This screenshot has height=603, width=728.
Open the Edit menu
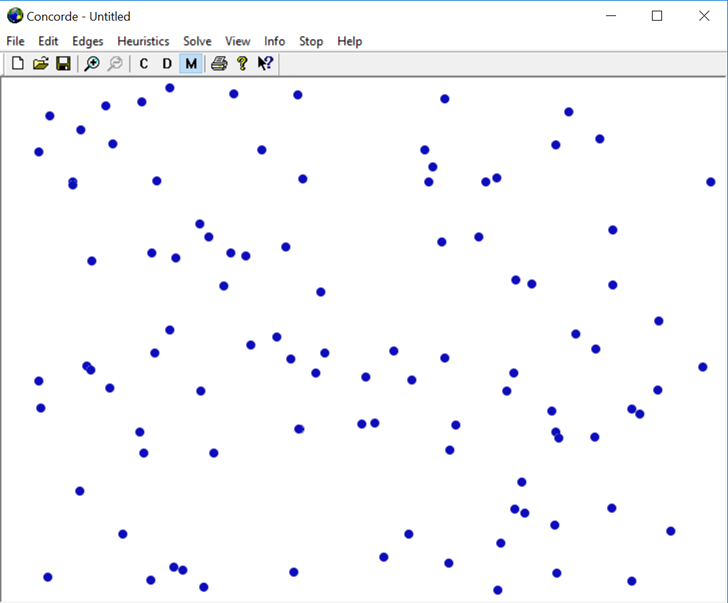48,41
